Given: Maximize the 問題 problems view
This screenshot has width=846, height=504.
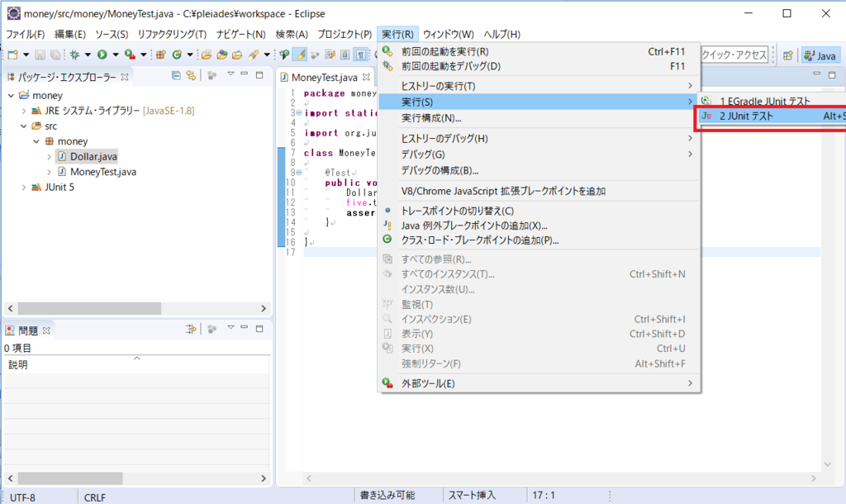Looking at the screenshot, I should [x=259, y=329].
